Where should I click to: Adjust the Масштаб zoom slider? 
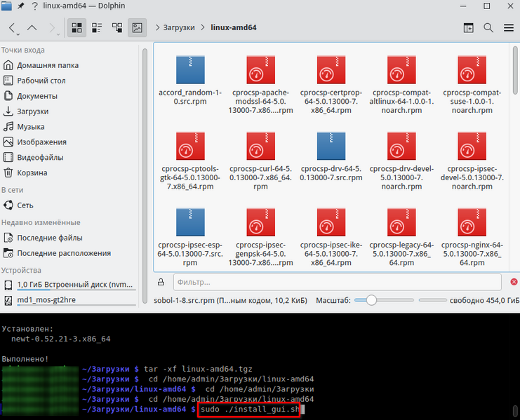(371, 300)
